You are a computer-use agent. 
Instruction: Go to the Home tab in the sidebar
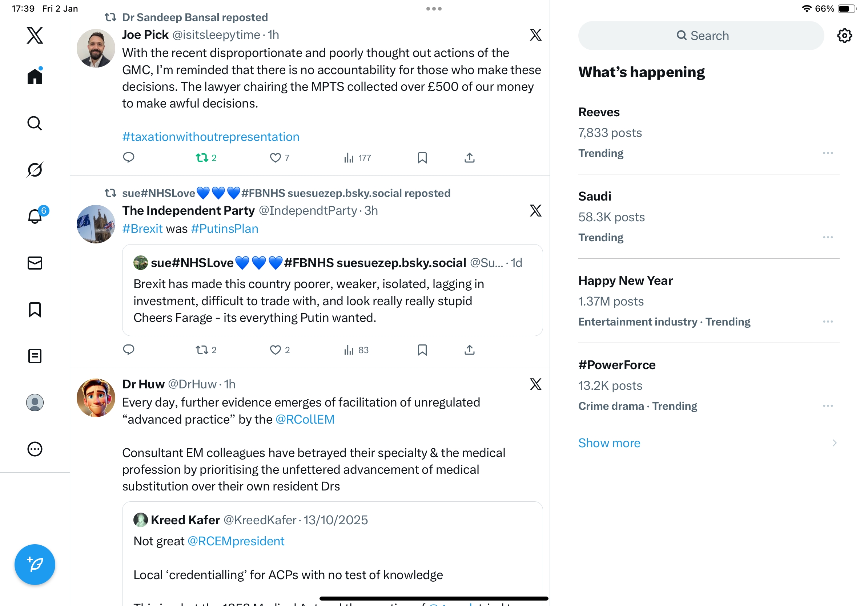coord(35,76)
